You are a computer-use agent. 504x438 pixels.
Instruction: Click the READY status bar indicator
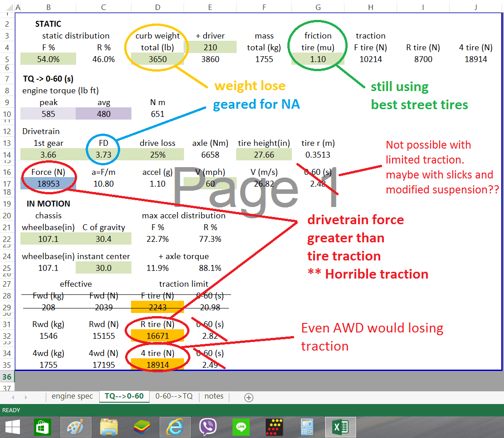[11, 410]
